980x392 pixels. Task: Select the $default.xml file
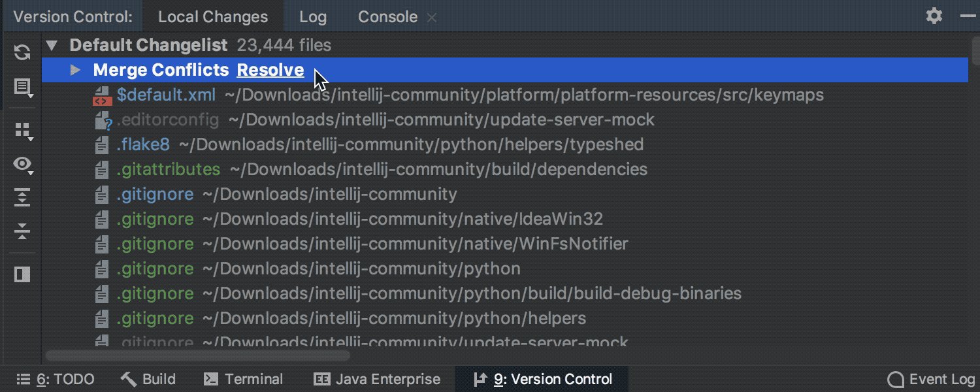point(166,95)
